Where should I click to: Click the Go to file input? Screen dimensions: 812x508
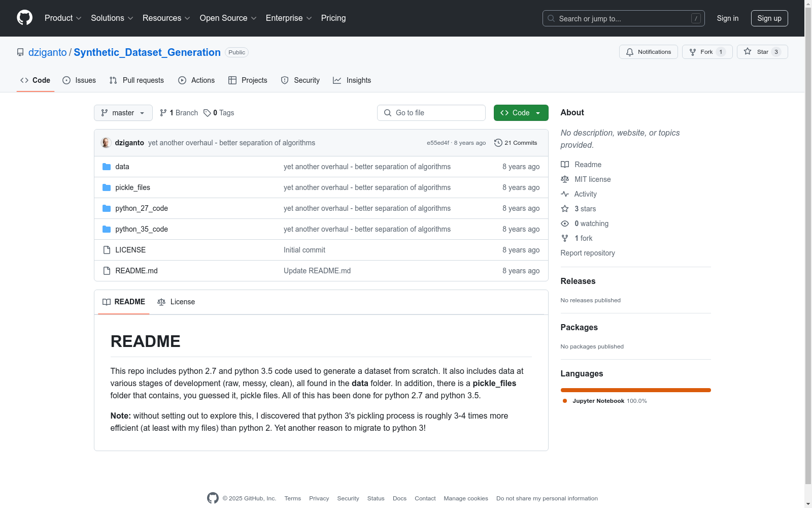click(x=431, y=113)
